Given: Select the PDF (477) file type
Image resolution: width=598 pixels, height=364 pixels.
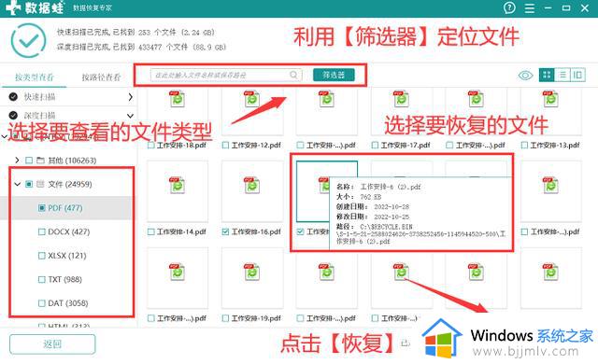Looking at the screenshot, I should coord(65,208).
